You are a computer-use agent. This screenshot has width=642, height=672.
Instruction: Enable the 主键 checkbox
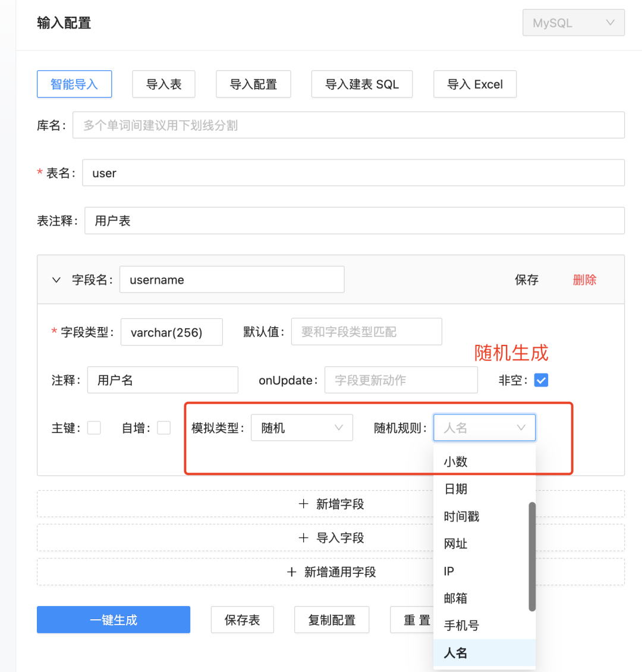pyautogui.click(x=94, y=428)
